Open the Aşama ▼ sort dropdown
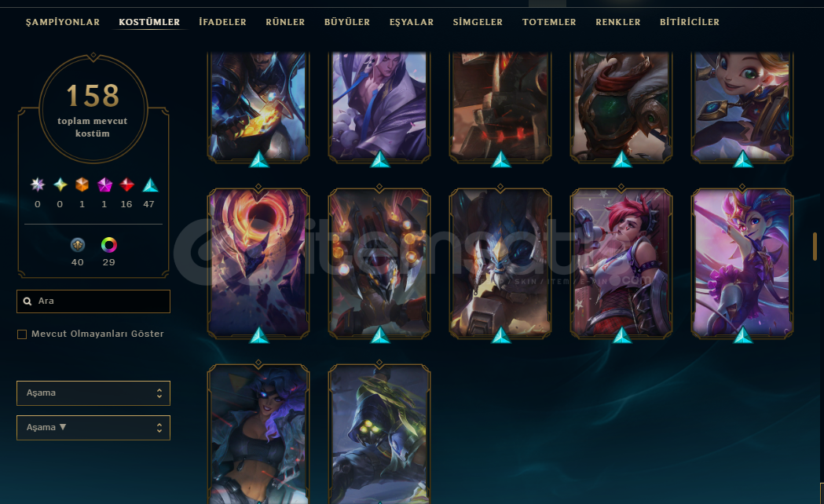This screenshot has width=824, height=504. tap(93, 428)
